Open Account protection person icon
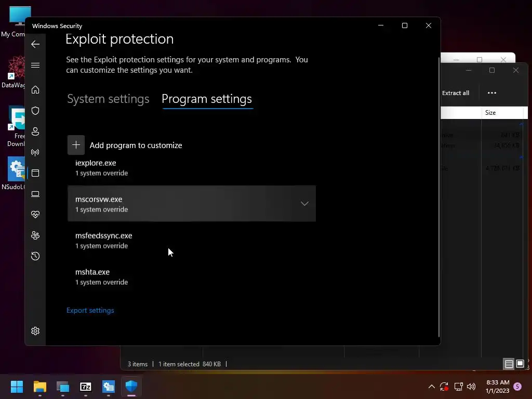The image size is (532, 399). pos(35,131)
